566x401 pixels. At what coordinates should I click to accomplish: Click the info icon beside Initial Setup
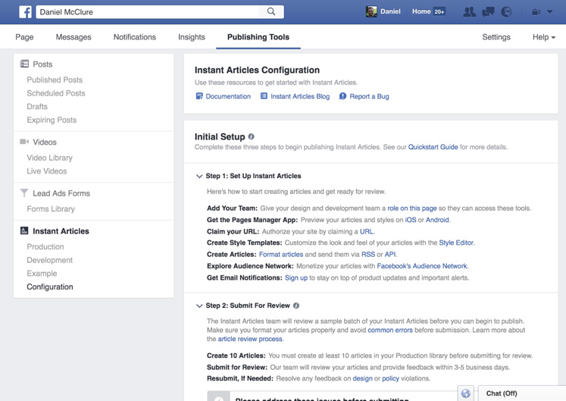click(251, 136)
